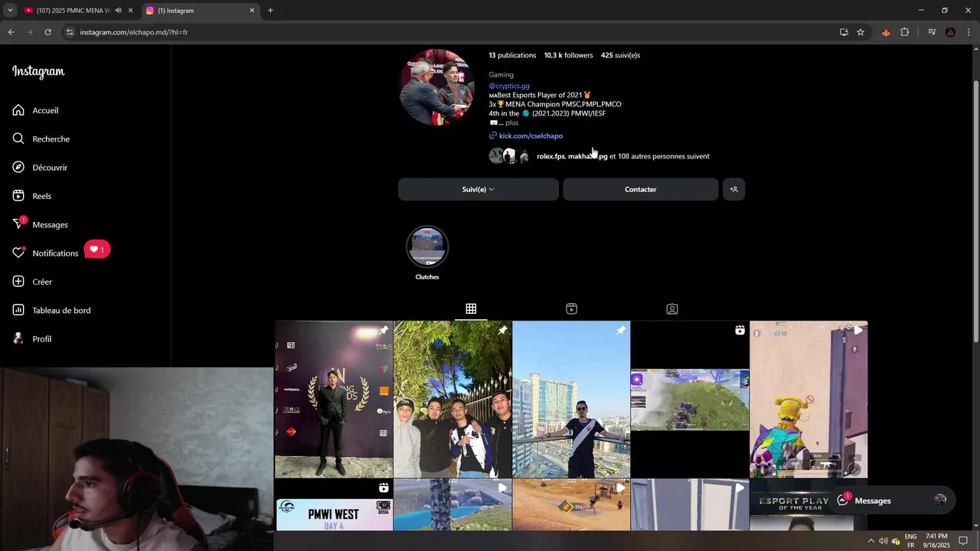View site information icon in address bar
980x551 pixels.
[x=70, y=32]
